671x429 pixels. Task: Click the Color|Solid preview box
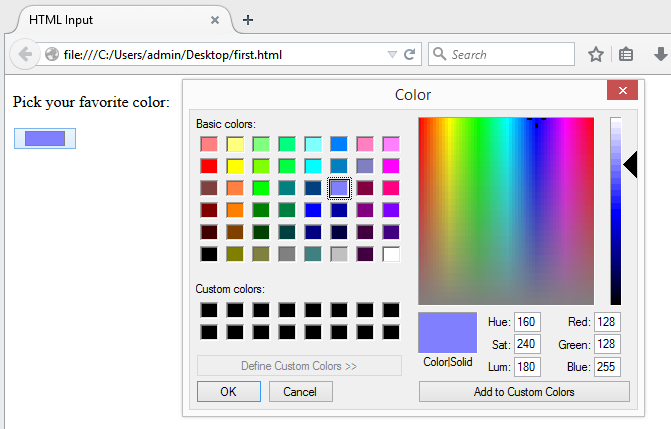448,332
